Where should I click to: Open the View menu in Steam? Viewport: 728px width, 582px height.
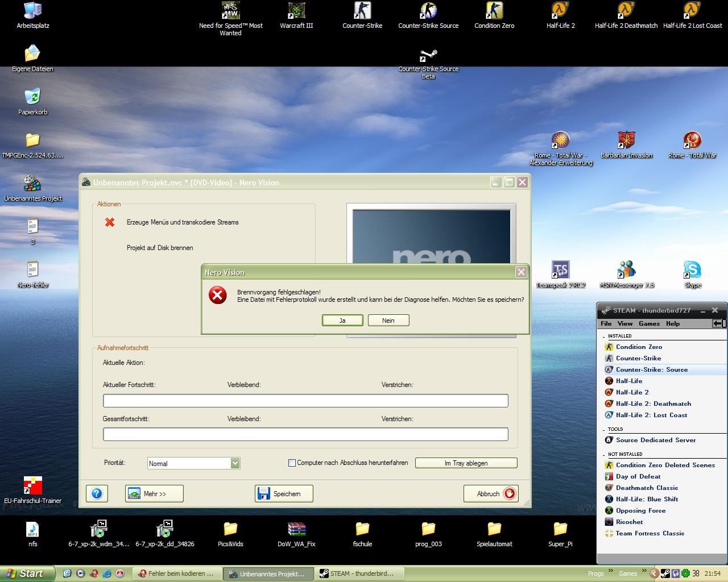point(625,323)
